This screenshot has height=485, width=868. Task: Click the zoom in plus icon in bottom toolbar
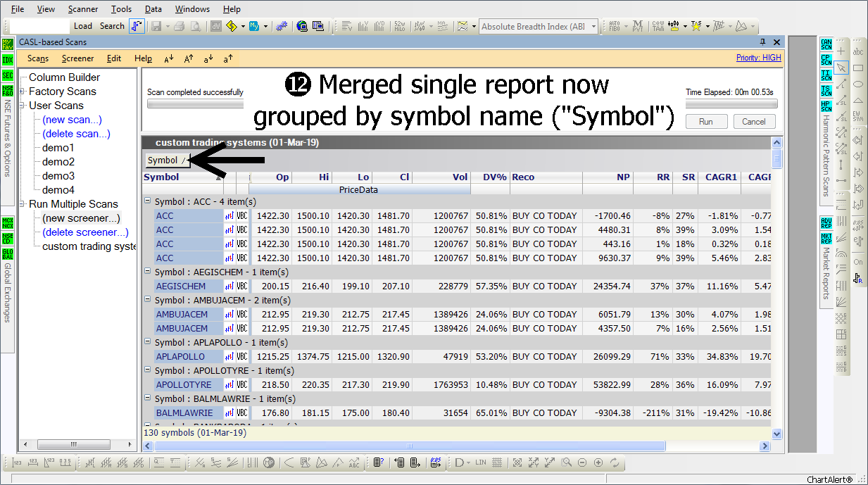(x=598, y=462)
